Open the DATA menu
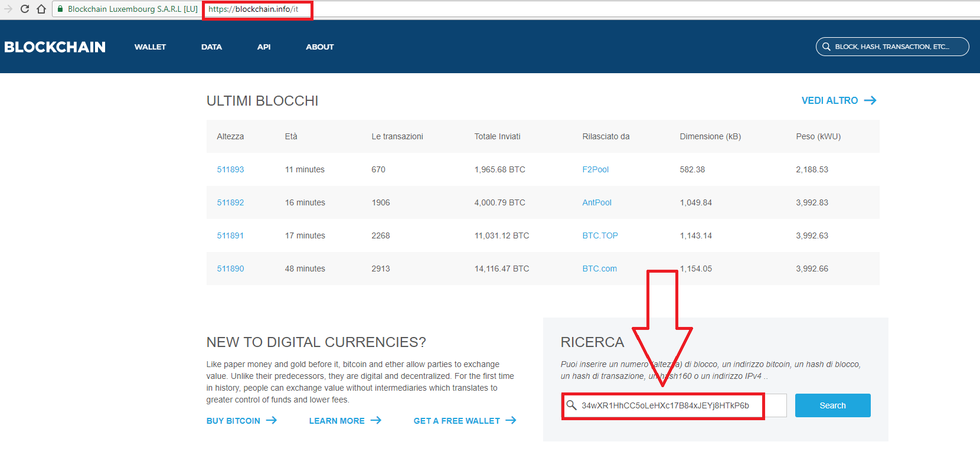The width and height of the screenshot is (980, 468). point(211,47)
